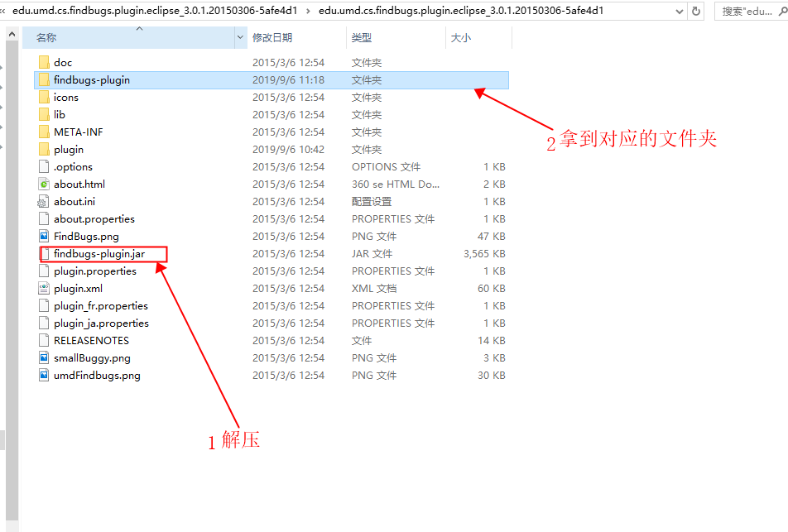
Task: Select the plugin_fr.properties file icon
Action: click(x=44, y=306)
